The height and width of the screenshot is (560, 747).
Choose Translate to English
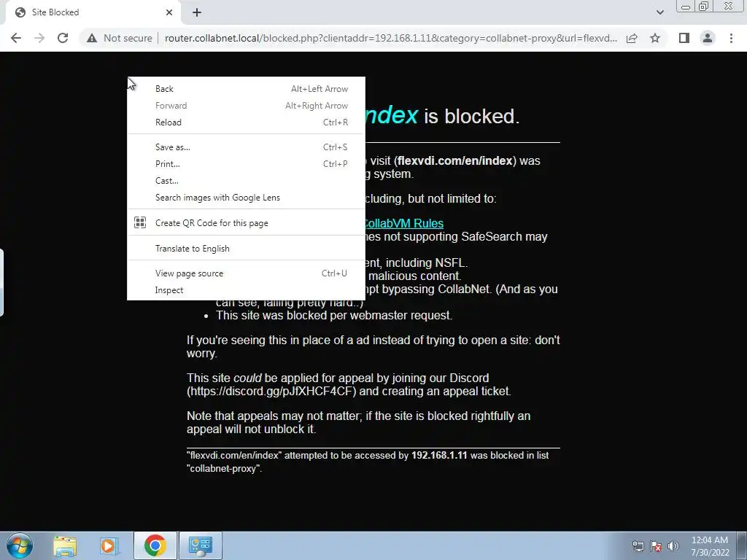tap(246, 249)
